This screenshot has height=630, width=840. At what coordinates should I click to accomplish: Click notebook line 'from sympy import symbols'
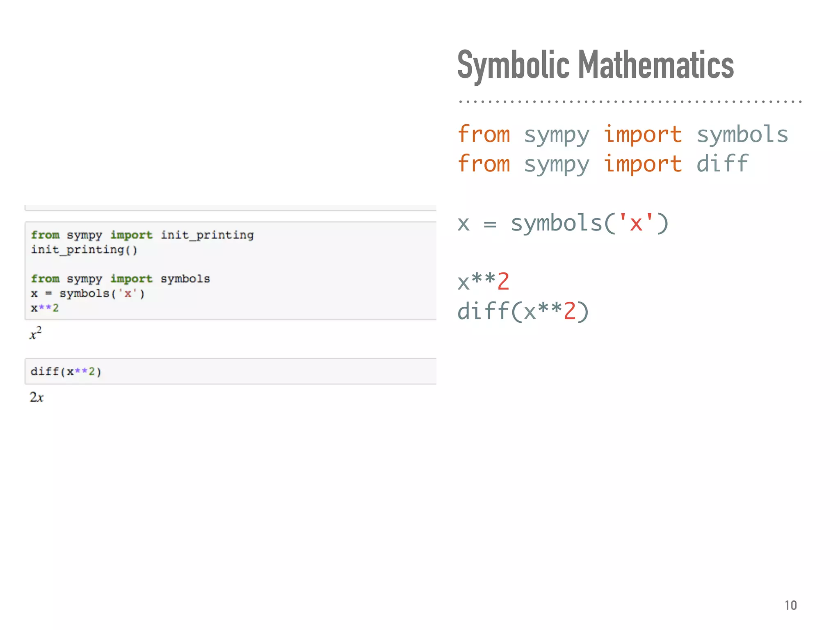(120, 279)
